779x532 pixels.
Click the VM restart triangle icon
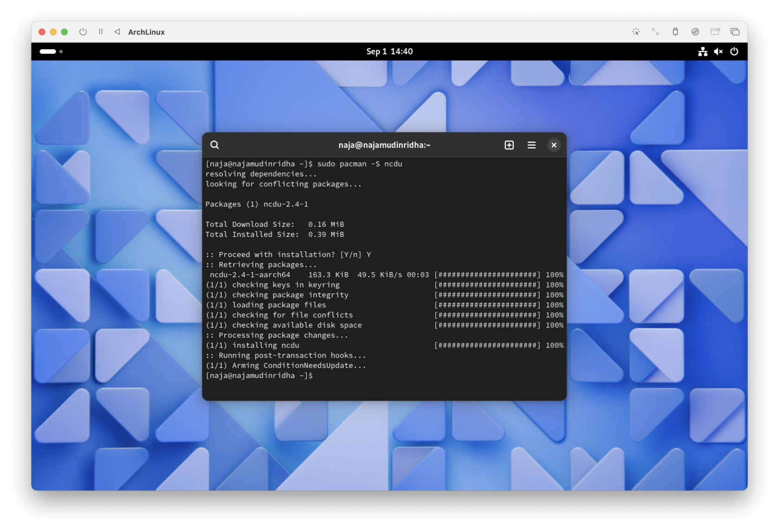click(x=117, y=32)
